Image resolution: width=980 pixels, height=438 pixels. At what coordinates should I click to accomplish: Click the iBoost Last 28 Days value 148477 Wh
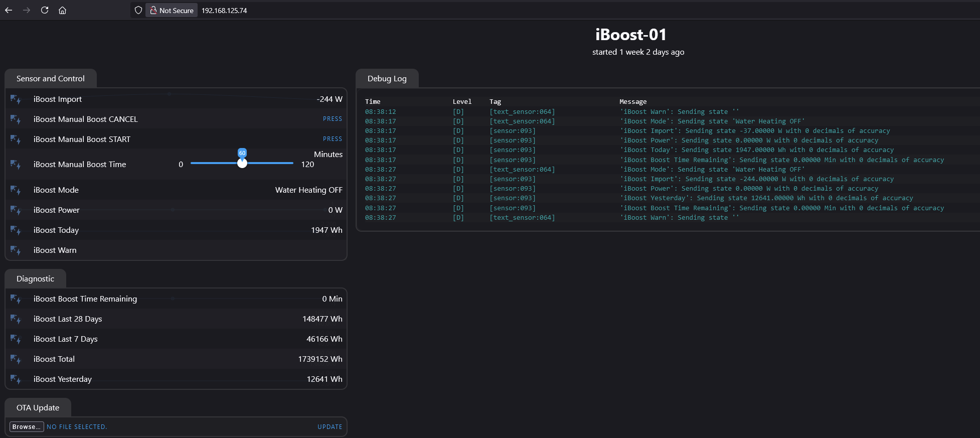tap(322, 319)
